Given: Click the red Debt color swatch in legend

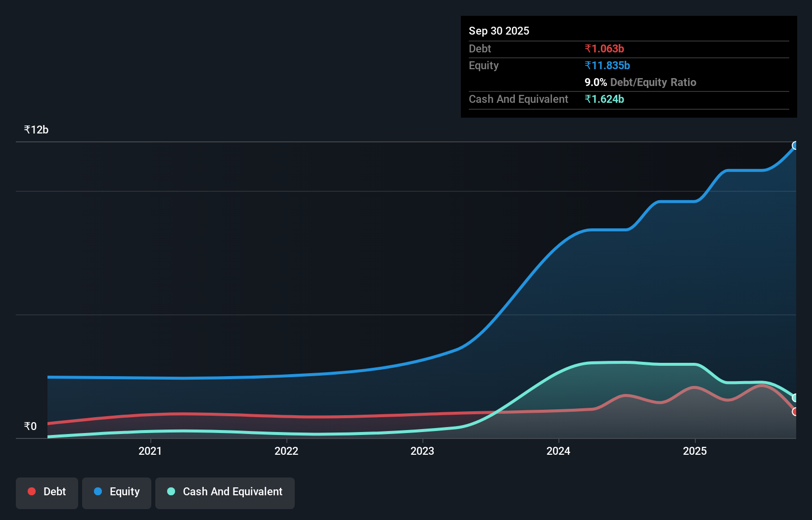Looking at the screenshot, I should tap(31, 491).
